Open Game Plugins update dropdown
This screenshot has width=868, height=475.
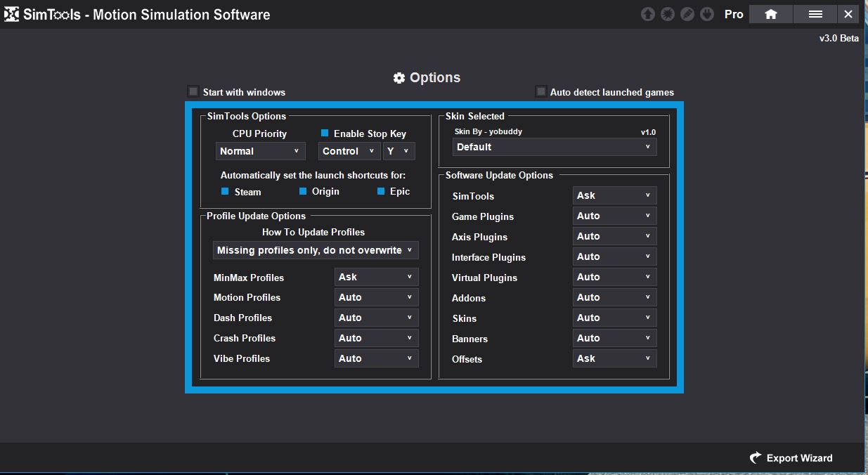(x=614, y=216)
